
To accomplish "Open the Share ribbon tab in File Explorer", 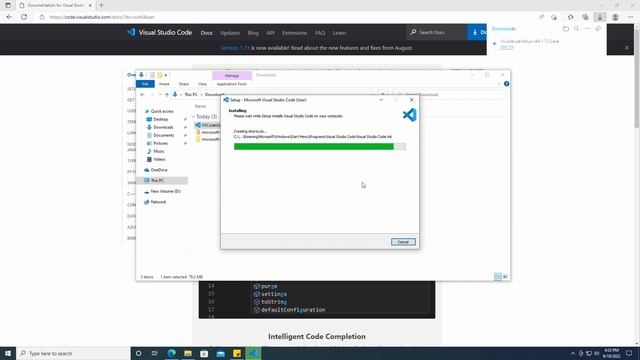I will 184,84.
